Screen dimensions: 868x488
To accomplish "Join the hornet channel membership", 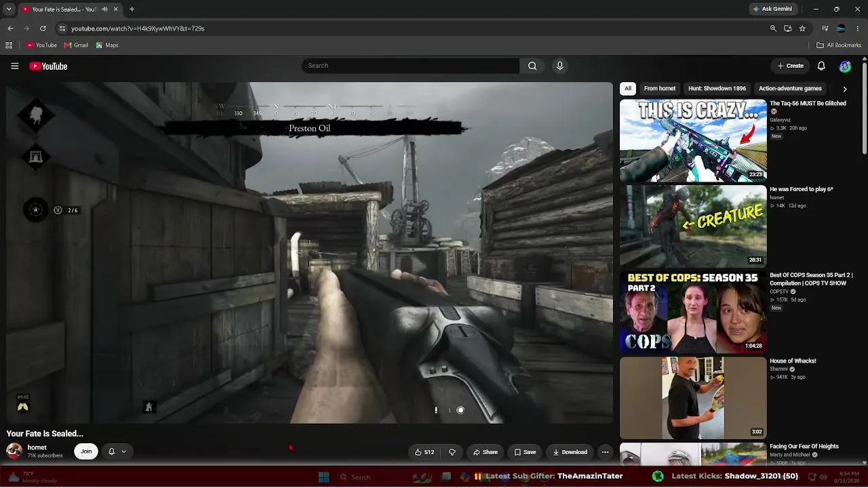I will tap(86, 451).
